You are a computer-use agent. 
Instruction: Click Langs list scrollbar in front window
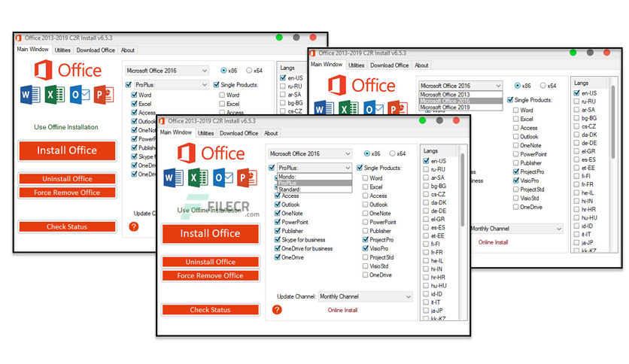click(463, 190)
